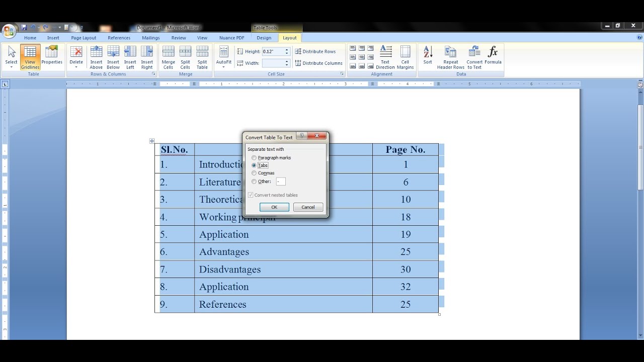Click the Other separator character field
This screenshot has height=362, width=644.
(x=281, y=182)
